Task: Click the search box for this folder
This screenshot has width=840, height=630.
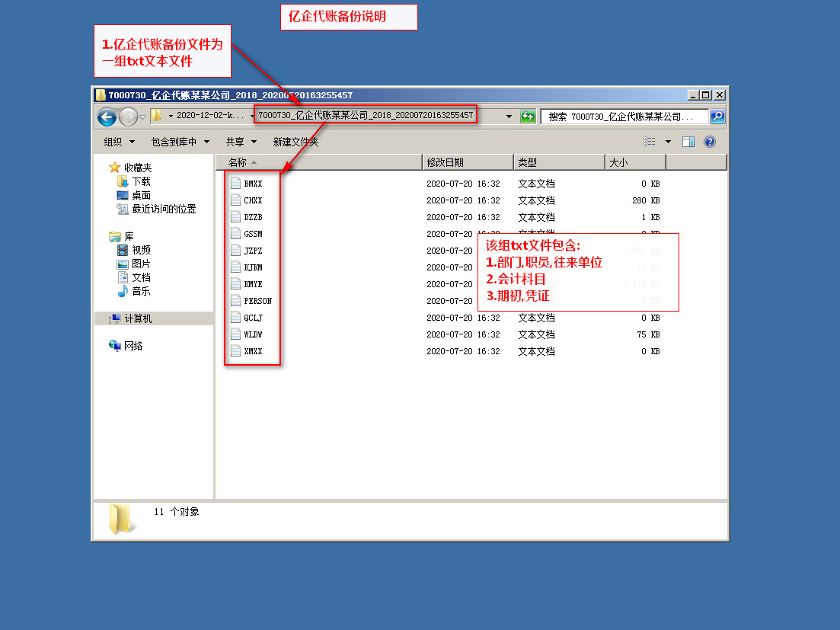Action: pos(624,117)
